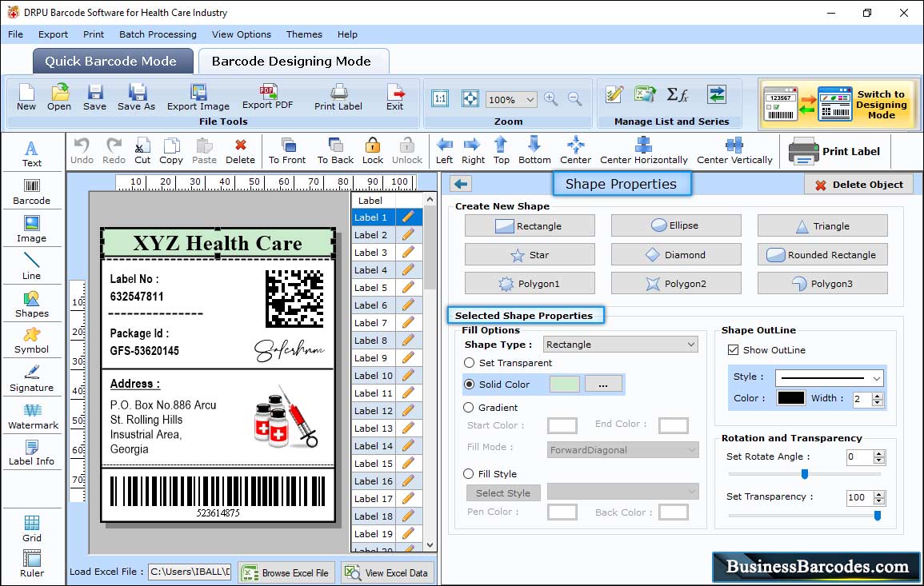Click the Browse Excel File button

click(286, 572)
